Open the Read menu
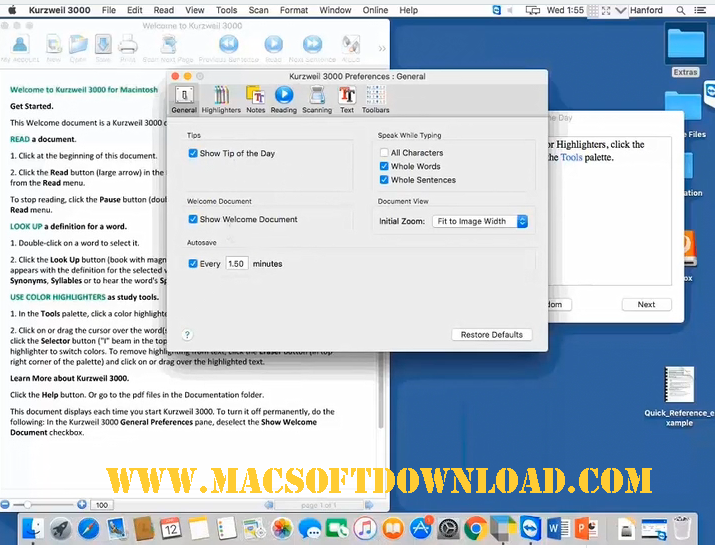Image resolution: width=715 pixels, height=548 pixels. point(164,10)
